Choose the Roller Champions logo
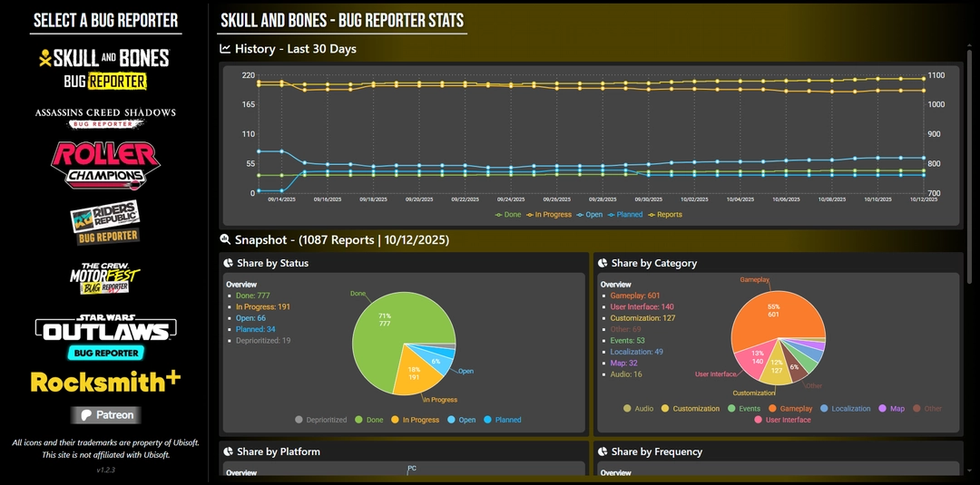980x485 pixels. tap(105, 165)
